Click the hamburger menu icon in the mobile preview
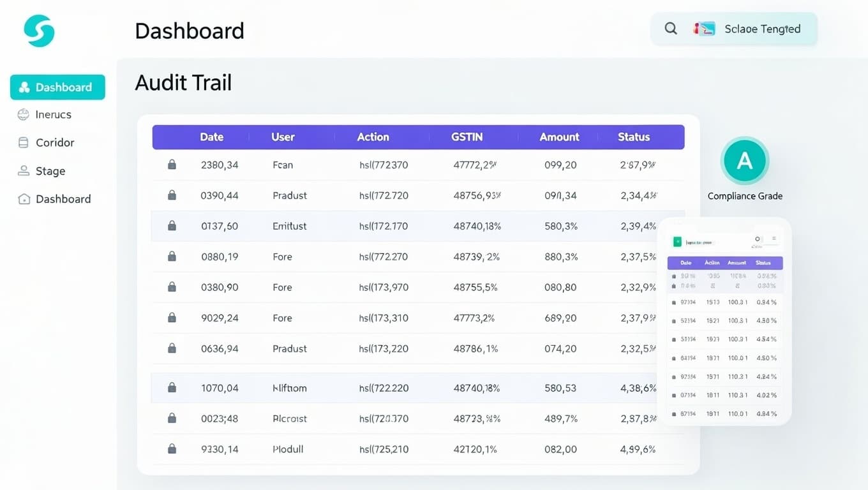Screen dimensions: 868x490 774,239
